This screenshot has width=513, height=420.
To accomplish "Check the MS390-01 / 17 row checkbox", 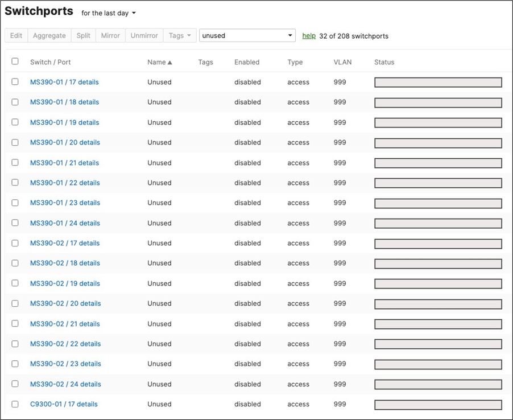I will [x=15, y=81].
